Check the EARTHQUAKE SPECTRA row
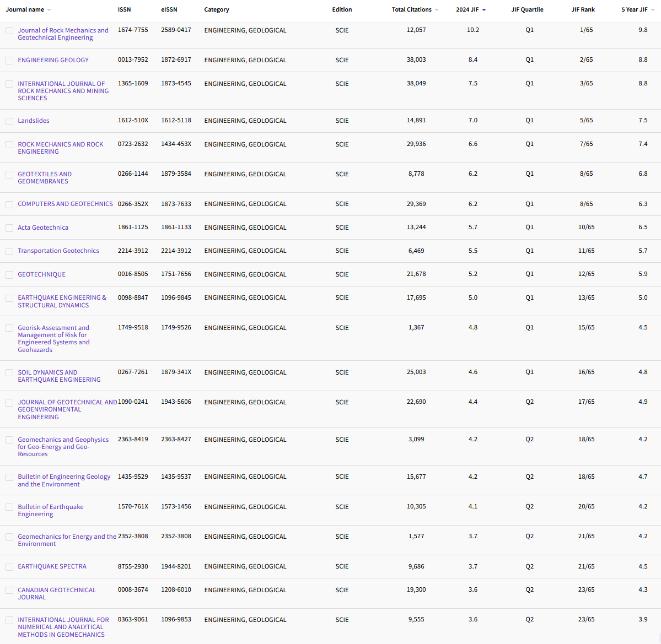This screenshot has height=644, width=661. click(x=9, y=566)
